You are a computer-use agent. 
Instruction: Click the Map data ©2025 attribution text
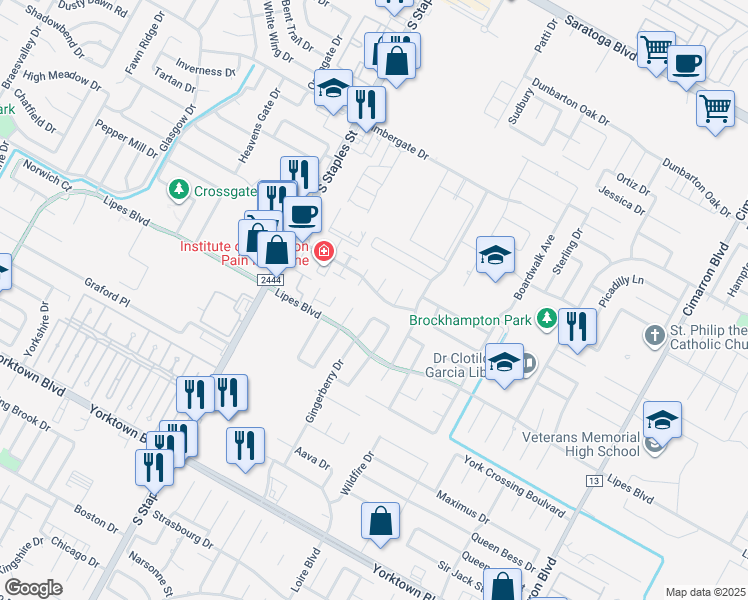coord(705,592)
